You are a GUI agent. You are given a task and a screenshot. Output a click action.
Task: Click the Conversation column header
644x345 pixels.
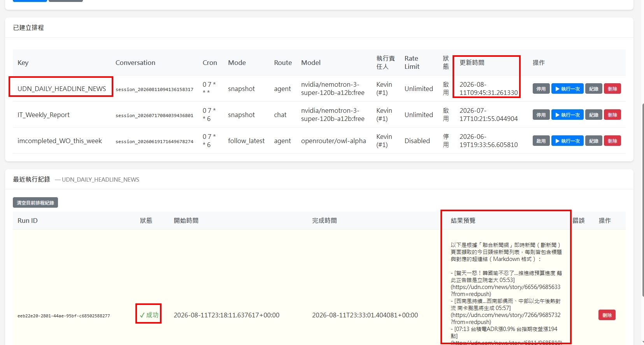(135, 63)
